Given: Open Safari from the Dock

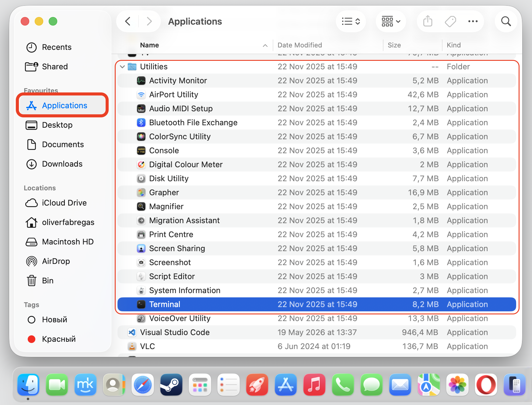Looking at the screenshot, I should pos(143,385).
